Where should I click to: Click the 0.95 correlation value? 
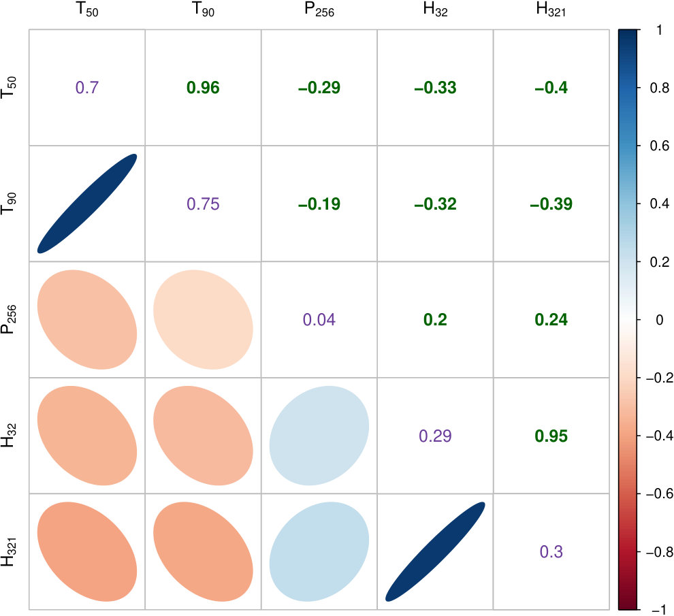click(551, 436)
